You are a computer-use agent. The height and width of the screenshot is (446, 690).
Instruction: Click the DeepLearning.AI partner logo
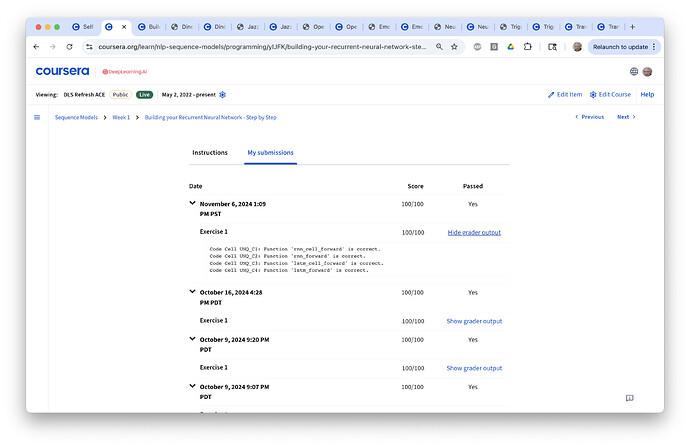(x=125, y=72)
